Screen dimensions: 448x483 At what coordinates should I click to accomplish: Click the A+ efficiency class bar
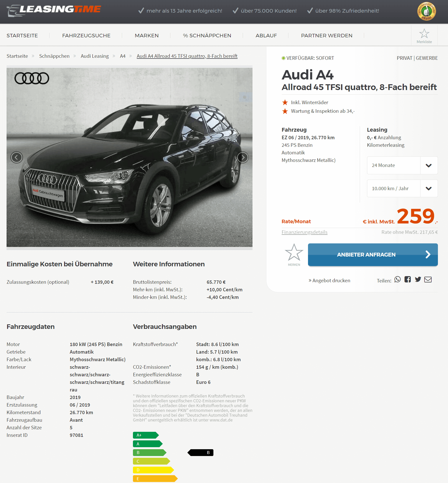point(146,435)
